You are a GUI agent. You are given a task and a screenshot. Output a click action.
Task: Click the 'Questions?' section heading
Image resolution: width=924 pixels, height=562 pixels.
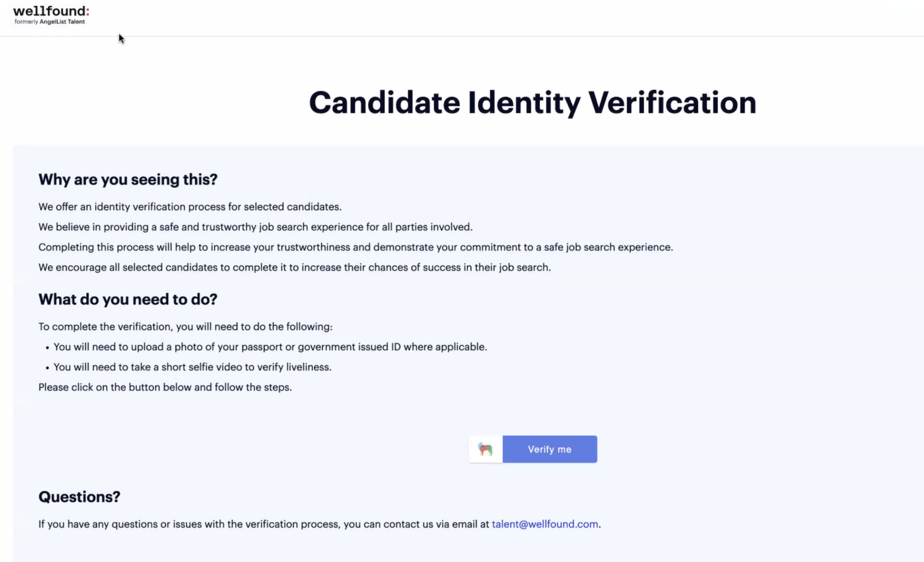pyautogui.click(x=79, y=497)
